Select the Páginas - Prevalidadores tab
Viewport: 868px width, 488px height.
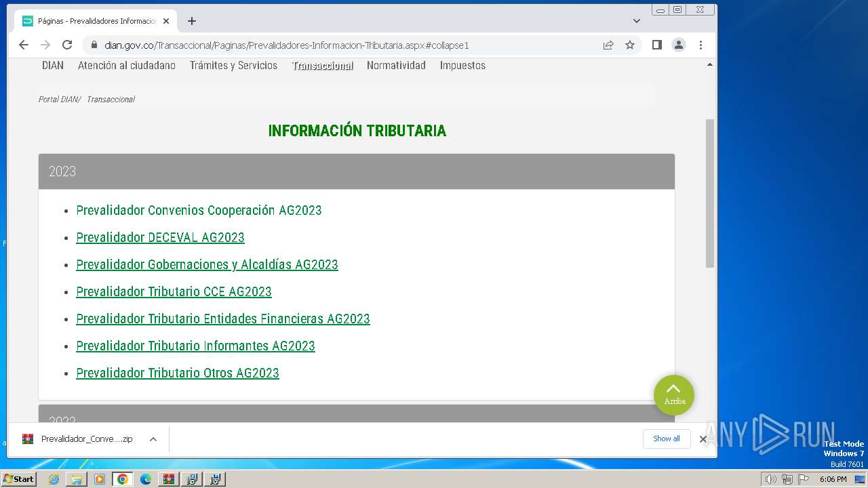point(95,21)
